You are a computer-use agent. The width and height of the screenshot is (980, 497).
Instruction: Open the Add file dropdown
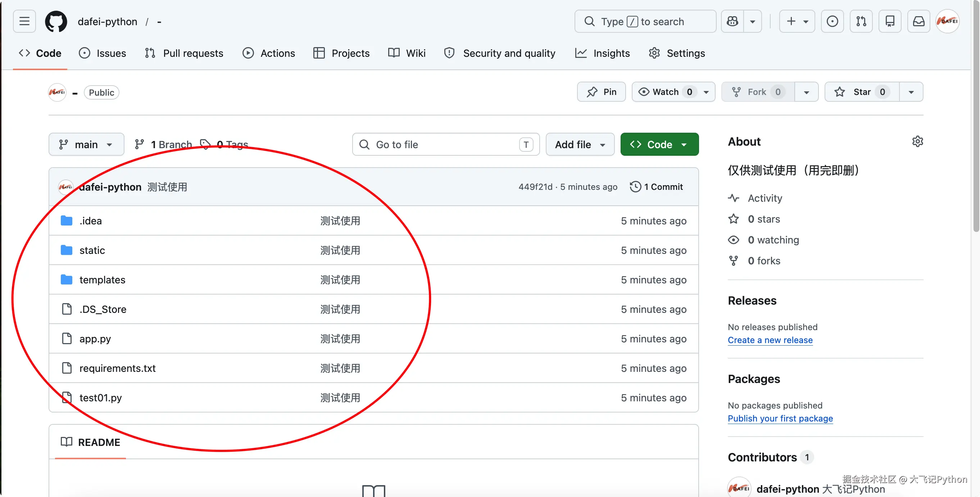(580, 144)
